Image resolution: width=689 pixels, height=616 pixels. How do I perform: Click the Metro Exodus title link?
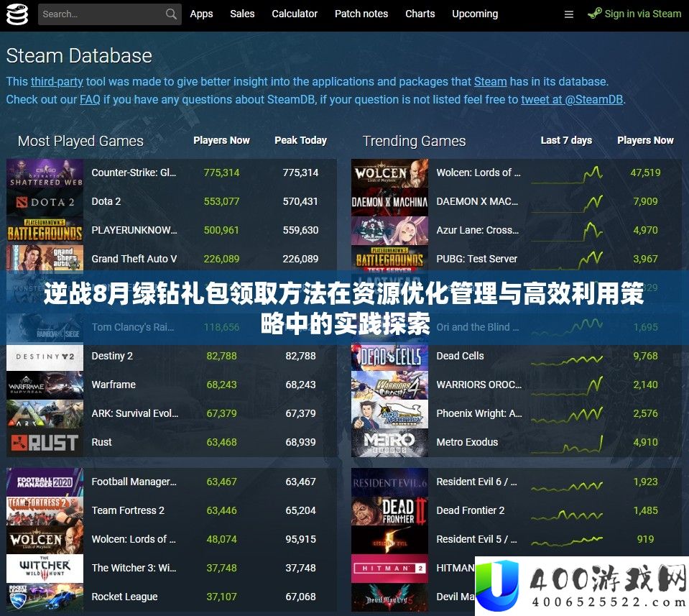[467, 442]
